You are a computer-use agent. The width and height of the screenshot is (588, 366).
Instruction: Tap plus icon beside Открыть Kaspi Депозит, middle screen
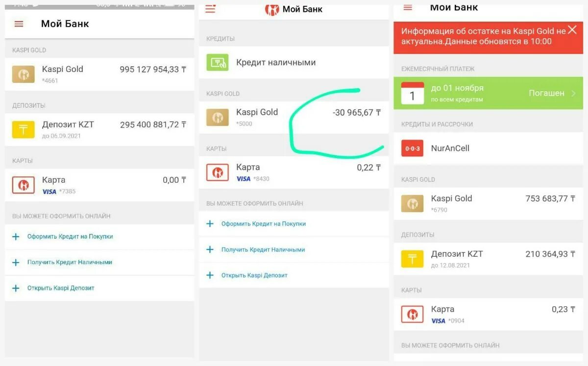coord(210,275)
